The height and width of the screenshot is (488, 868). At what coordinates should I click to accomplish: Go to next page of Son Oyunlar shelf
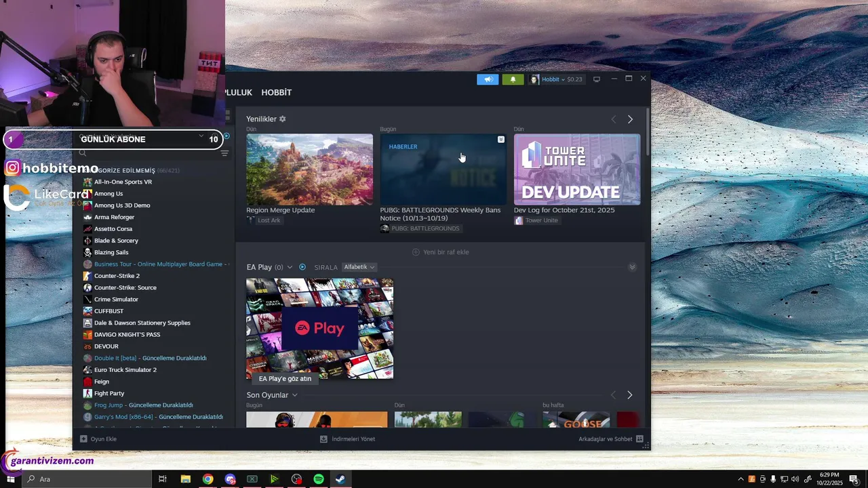(629, 395)
